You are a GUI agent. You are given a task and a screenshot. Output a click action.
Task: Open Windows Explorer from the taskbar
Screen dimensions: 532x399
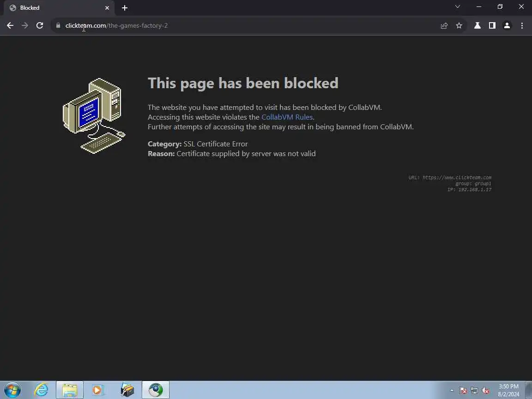click(x=70, y=390)
